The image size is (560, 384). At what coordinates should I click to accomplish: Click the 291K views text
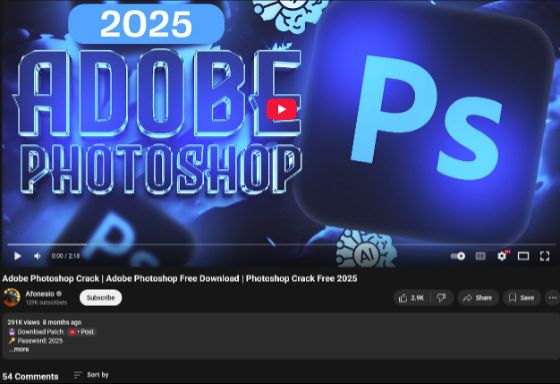click(x=24, y=322)
